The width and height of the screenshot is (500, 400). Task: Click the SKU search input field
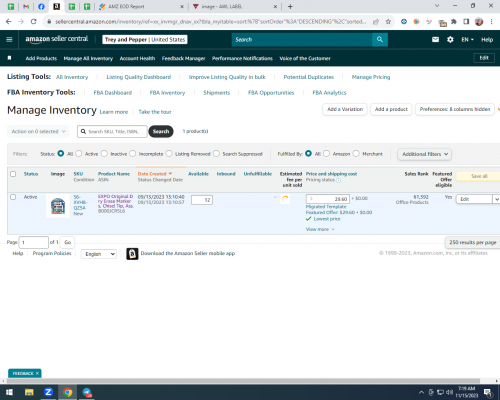tap(112, 131)
